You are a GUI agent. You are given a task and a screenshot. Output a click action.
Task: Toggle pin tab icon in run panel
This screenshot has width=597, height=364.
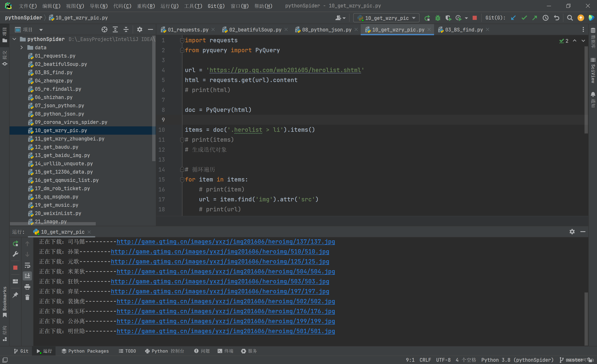15,295
